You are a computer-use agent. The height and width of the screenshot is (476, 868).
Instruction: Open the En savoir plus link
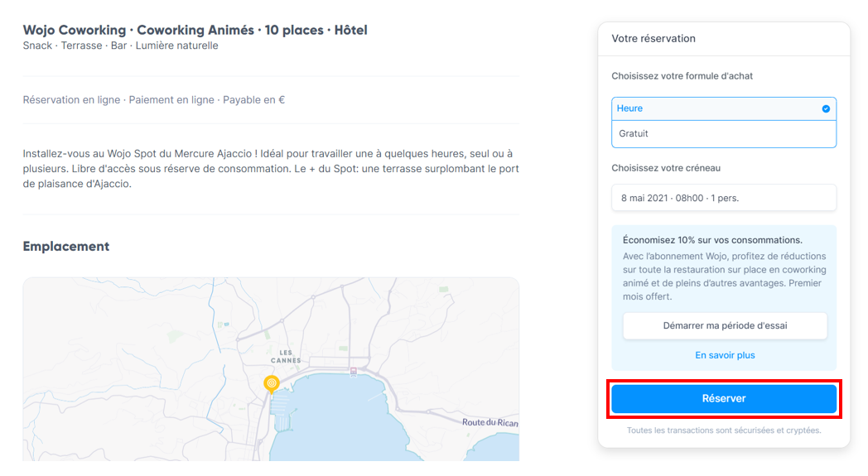[x=725, y=355]
